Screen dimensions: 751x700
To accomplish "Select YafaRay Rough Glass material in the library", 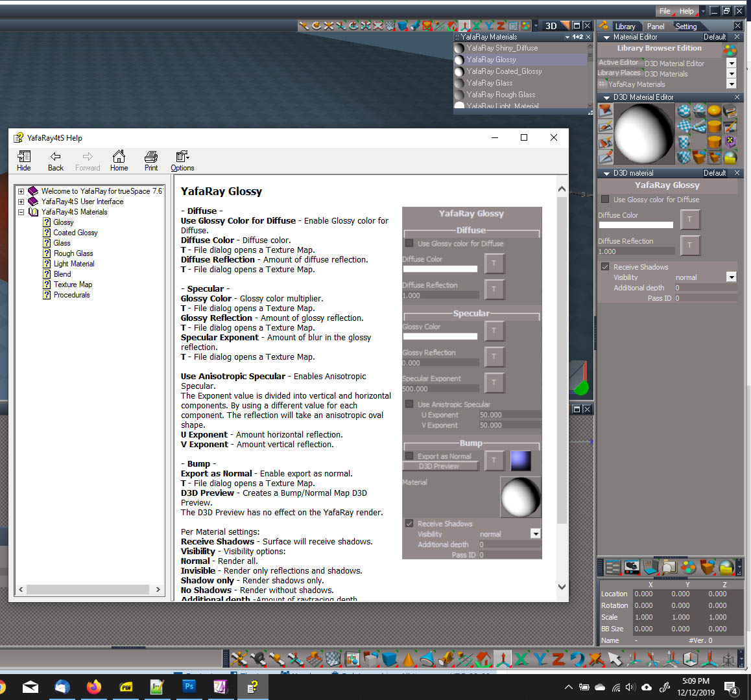I will click(x=501, y=95).
